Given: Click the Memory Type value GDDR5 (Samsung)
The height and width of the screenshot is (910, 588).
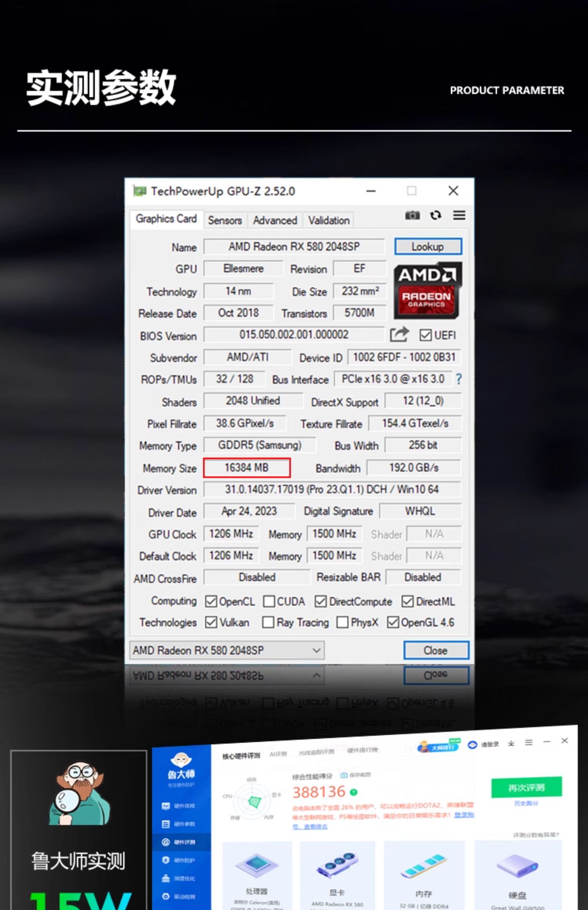Looking at the screenshot, I should (x=260, y=445).
